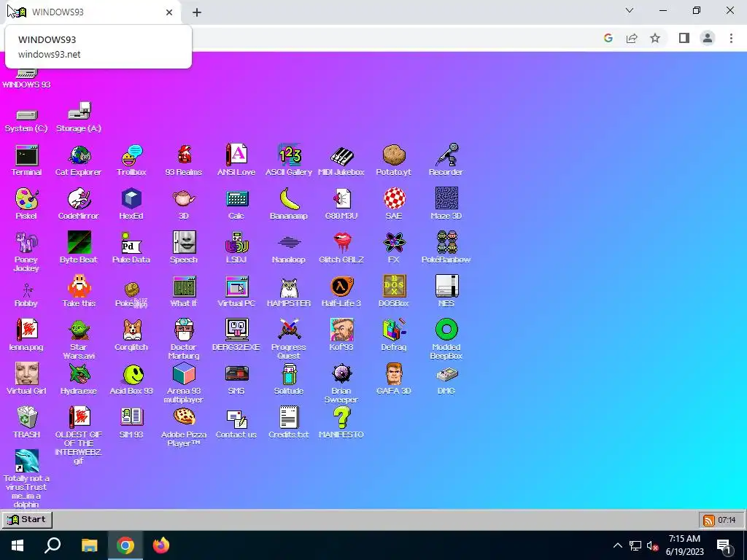747x560 pixels.
Task: Launch Doctor Marburg icon
Action: tap(184, 330)
